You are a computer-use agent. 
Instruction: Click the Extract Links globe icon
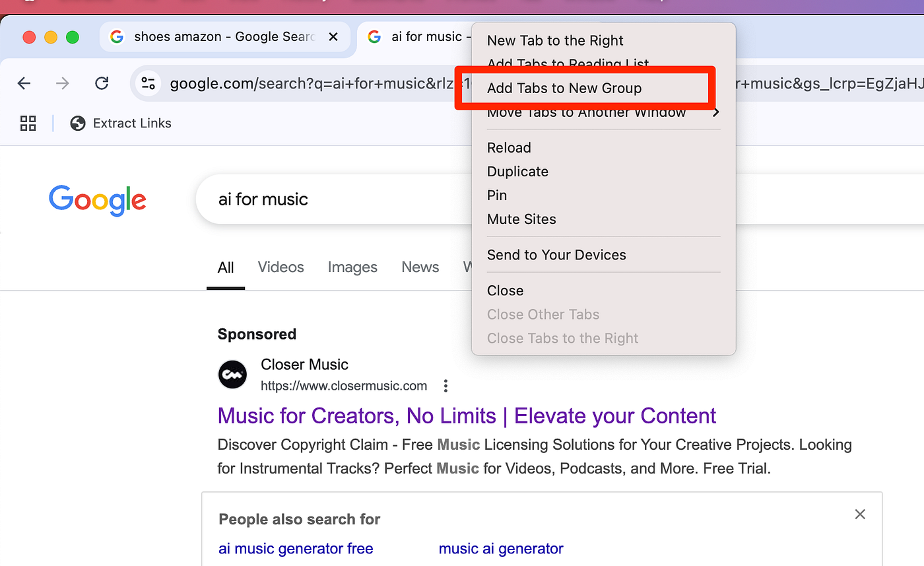pyautogui.click(x=78, y=123)
